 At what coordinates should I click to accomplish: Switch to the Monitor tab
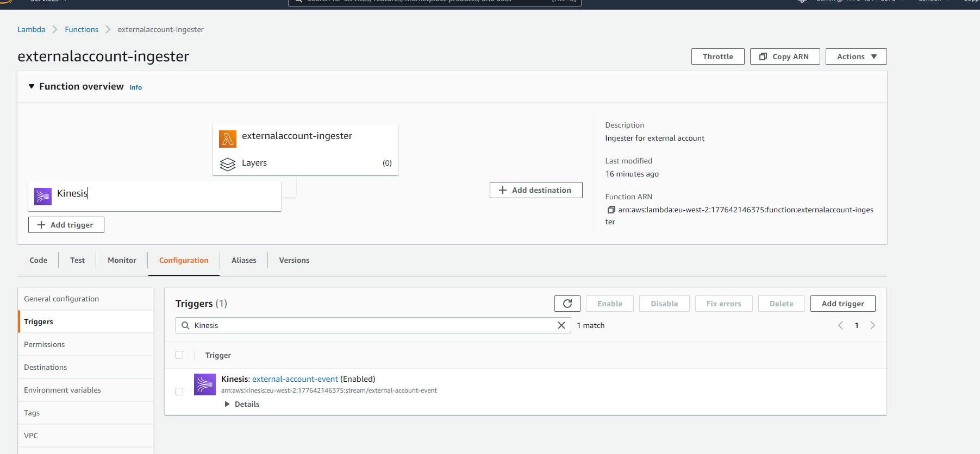tap(122, 260)
